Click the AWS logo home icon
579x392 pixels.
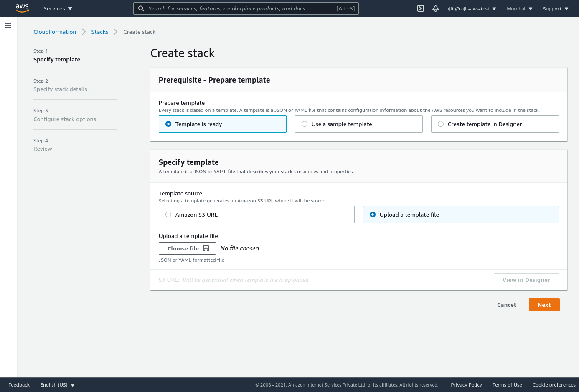click(22, 8)
